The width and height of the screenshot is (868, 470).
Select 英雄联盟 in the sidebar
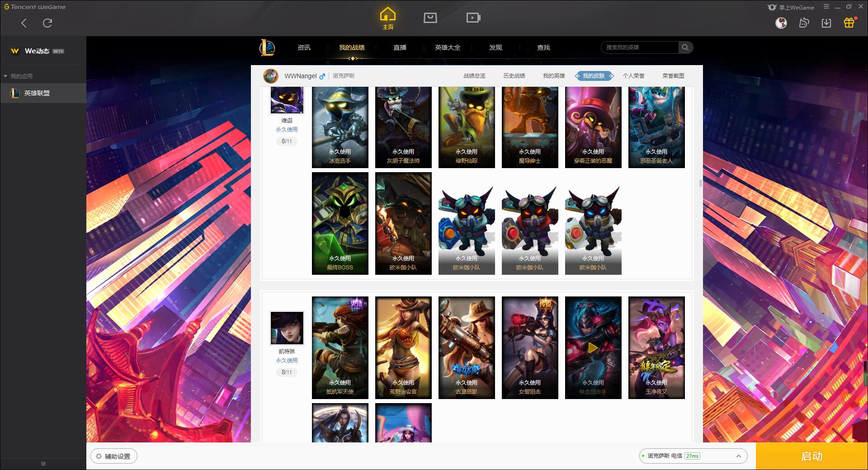click(43, 93)
